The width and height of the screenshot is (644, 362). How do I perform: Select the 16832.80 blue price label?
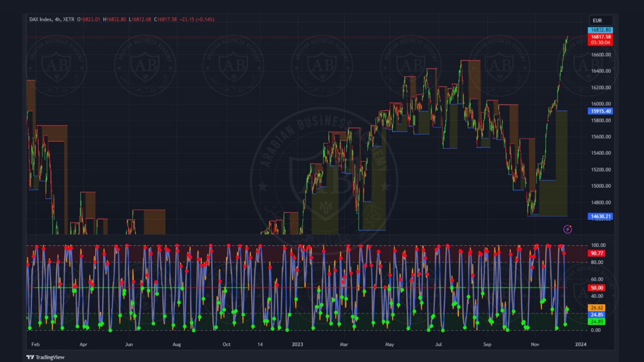coord(600,30)
